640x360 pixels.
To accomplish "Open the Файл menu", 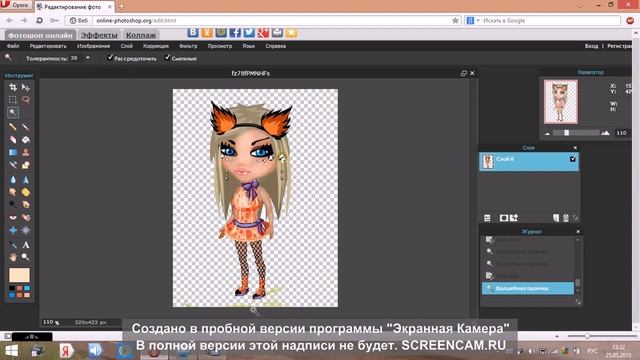I will 13,46.
